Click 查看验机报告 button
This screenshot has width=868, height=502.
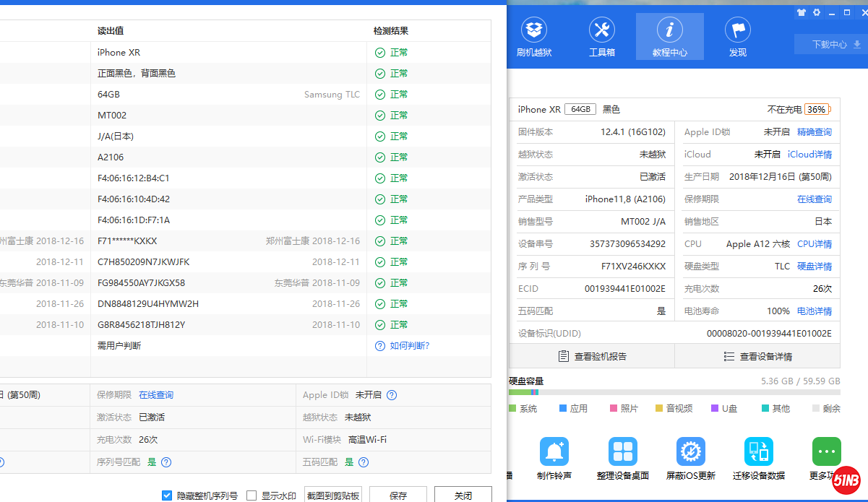(592, 356)
